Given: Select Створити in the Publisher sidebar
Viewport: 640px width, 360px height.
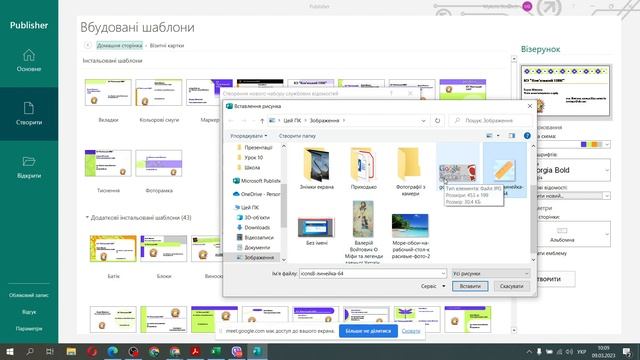Looking at the screenshot, I should point(29,113).
